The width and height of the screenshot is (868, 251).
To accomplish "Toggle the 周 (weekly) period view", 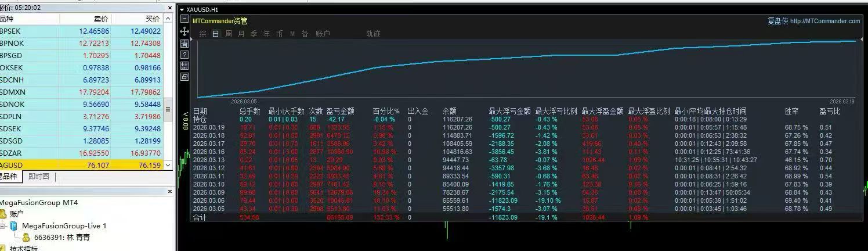I will click(x=229, y=34).
